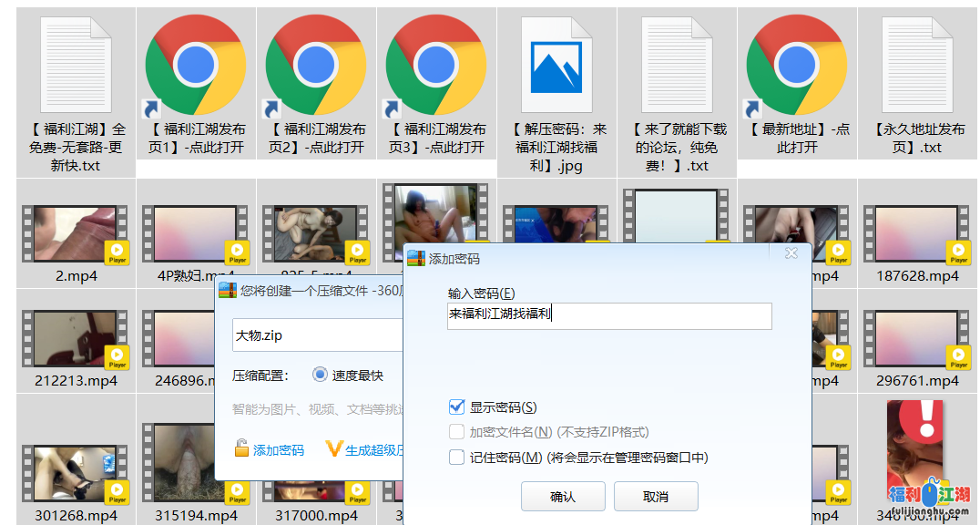Enable the 记住密码 checkbox

(x=456, y=458)
